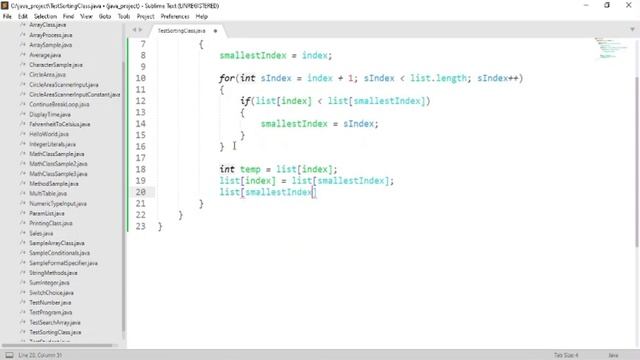Screen dimensions: 640x360
Task: Click the file icon beside ArrayClass.java
Action: (x=23, y=25)
